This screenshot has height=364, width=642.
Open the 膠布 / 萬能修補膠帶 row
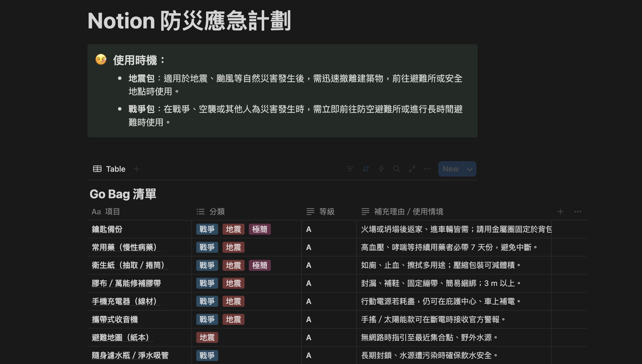click(x=126, y=283)
